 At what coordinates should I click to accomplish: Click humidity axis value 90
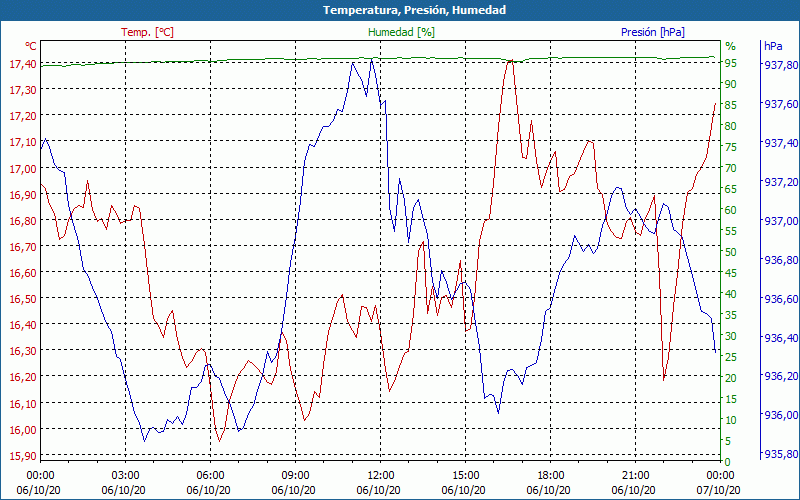[731, 84]
